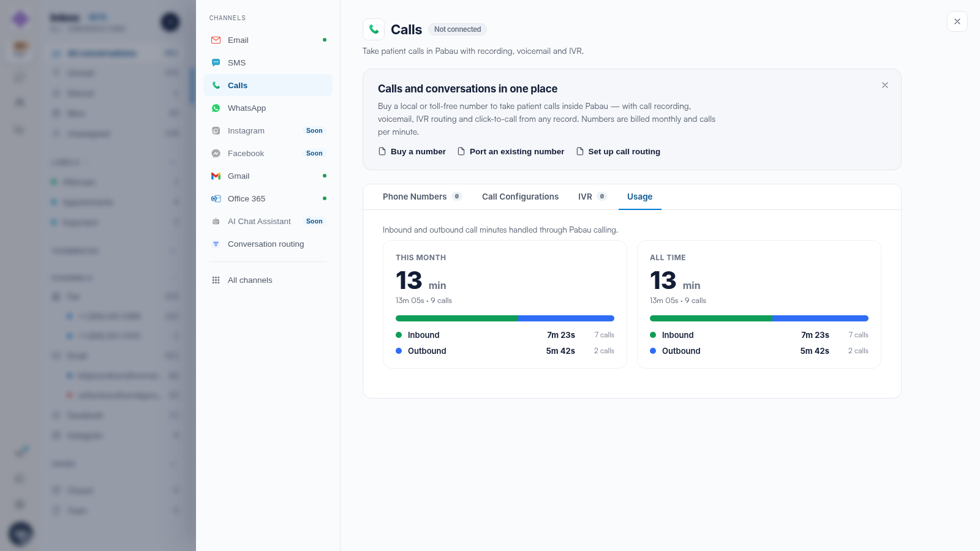This screenshot has height=551, width=980.
Task: Click the count badge on the IVR tab
Action: [x=602, y=197]
